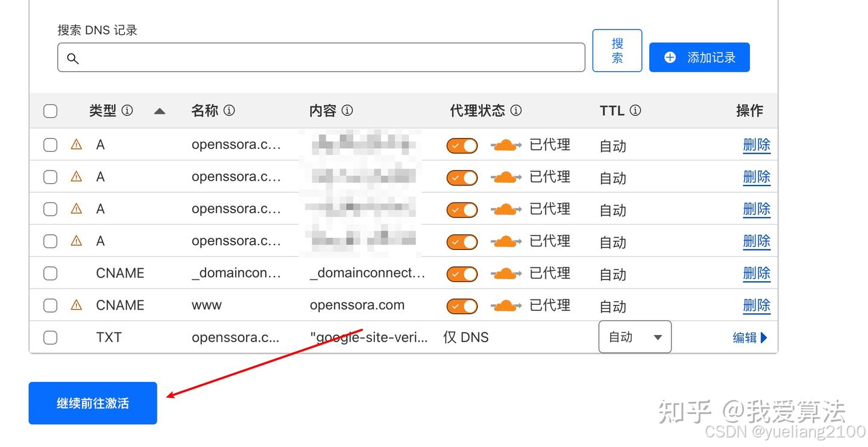868x447 pixels.
Task: Click the 名称 column header
Action: point(204,111)
